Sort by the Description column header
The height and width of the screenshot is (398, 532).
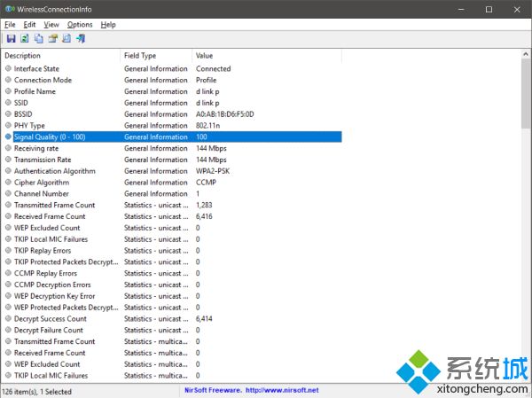tap(61, 56)
